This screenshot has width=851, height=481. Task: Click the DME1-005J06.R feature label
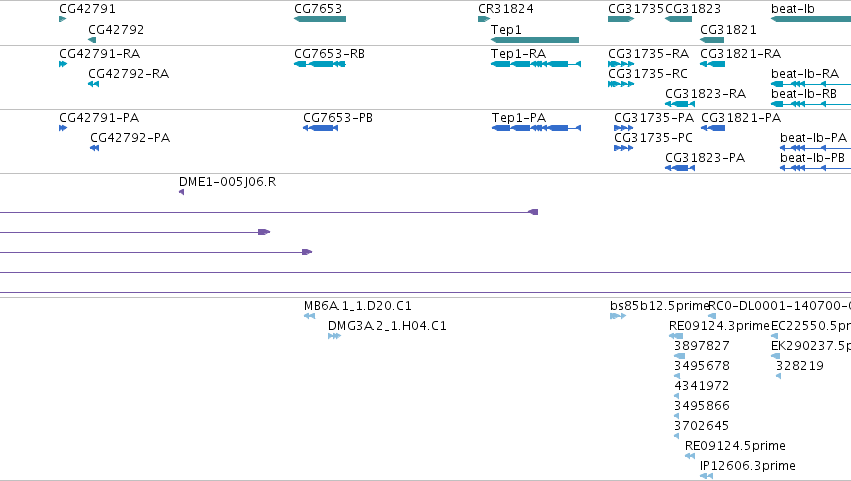point(227,181)
